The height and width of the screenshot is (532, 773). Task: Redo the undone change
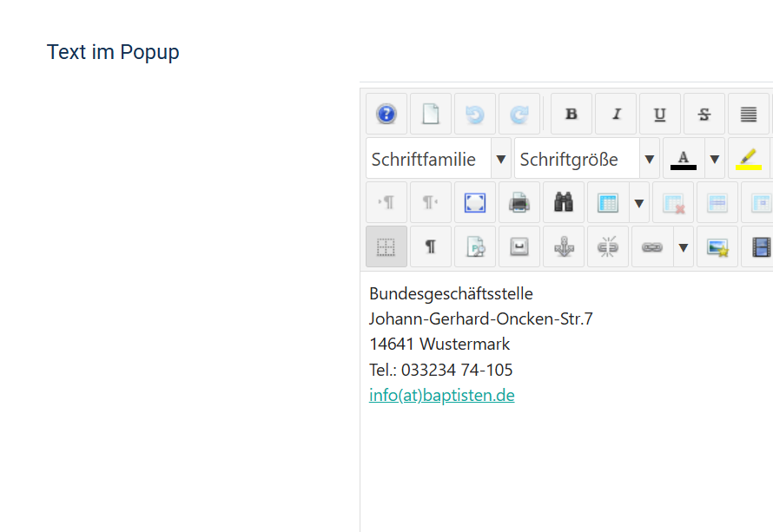point(519,114)
